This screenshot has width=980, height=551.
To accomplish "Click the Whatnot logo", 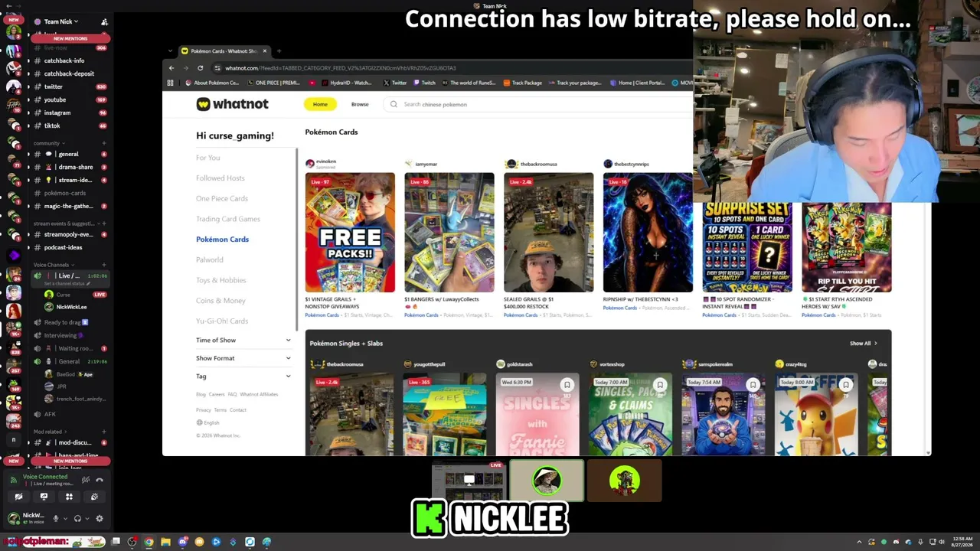I will [x=233, y=104].
